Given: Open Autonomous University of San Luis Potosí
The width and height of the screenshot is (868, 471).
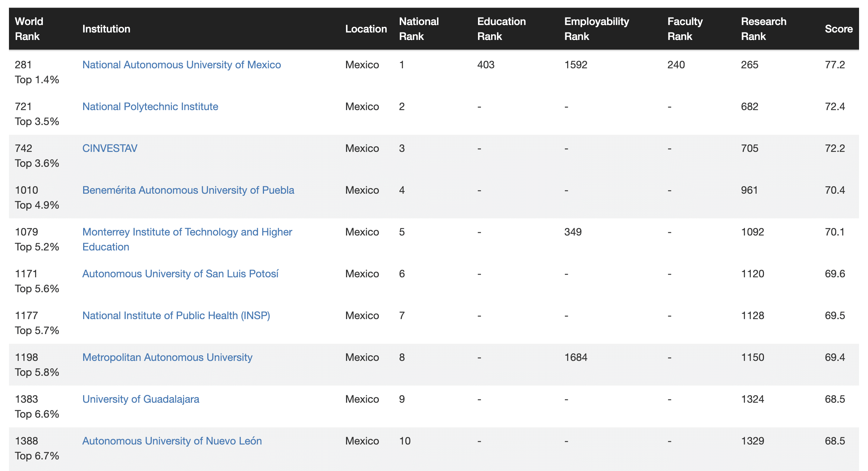Looking at the screenshot, I should [180, 274].
